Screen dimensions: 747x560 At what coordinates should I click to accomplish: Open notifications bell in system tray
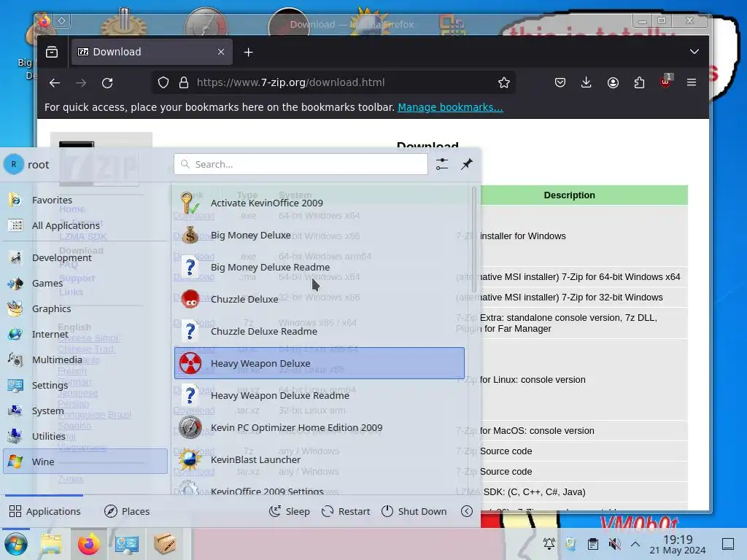pyautogui.click(x=549, y=543)
